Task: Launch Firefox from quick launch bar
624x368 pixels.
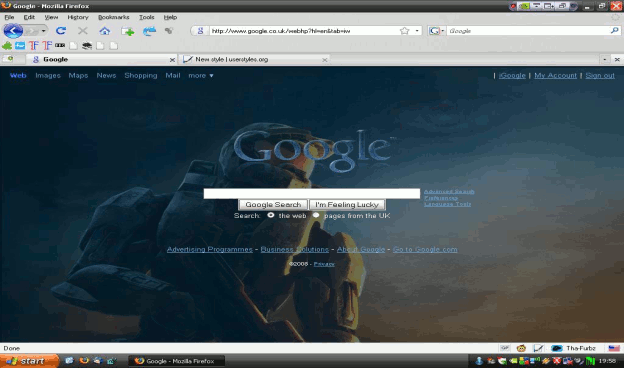Action: pyautogui.click(x=84, y=361)
